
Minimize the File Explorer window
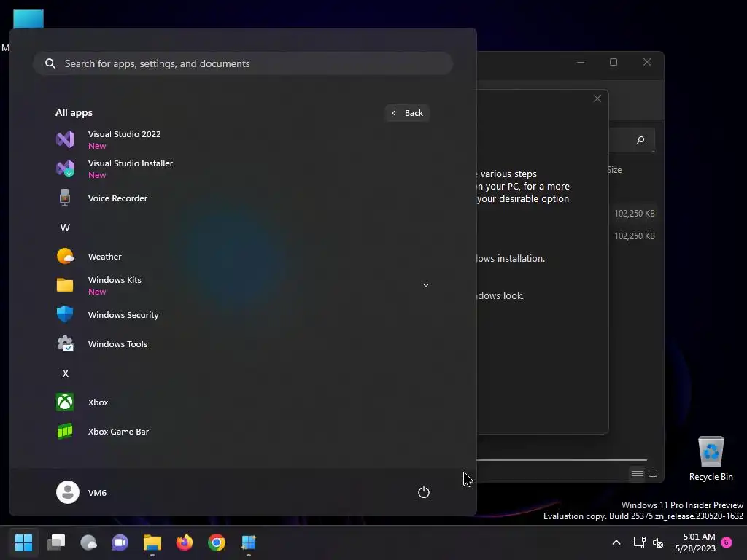coord(581,63)
